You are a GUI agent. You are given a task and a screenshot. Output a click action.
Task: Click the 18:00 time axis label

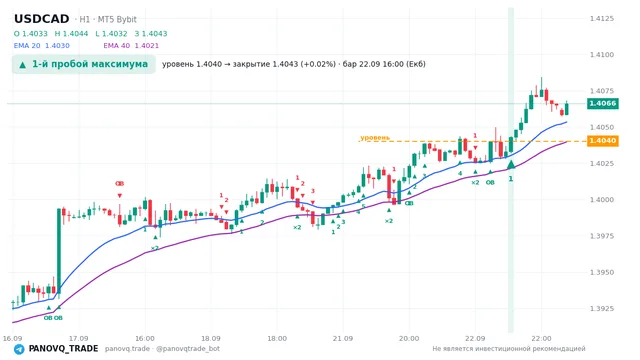tap(277, 338)
